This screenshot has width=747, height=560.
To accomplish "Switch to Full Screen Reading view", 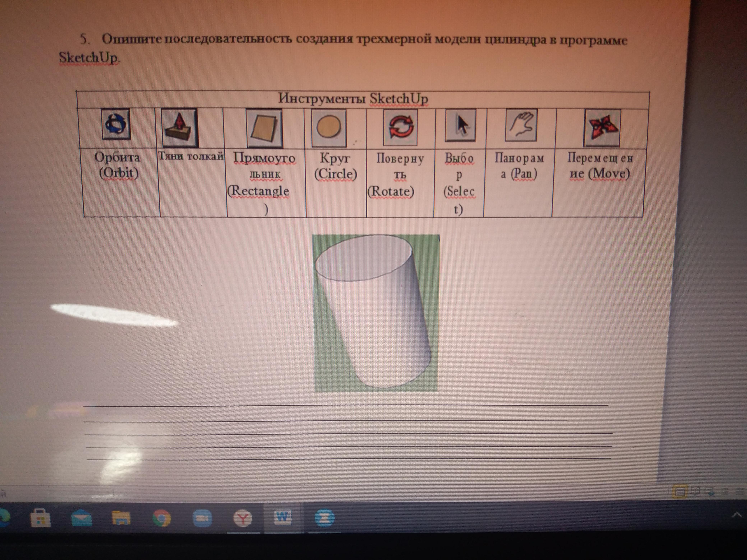I will pos(695,491).
